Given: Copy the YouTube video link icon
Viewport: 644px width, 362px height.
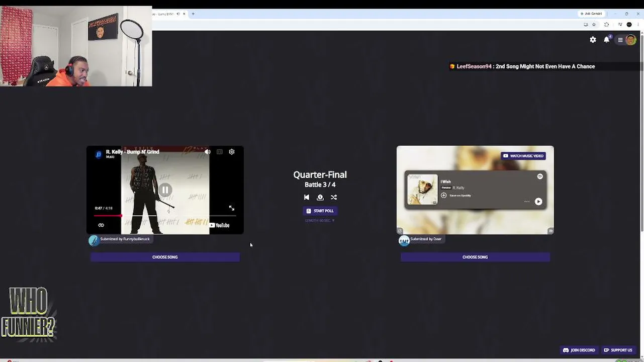Looking at the screenshot, I should click(x=101, y=225).
